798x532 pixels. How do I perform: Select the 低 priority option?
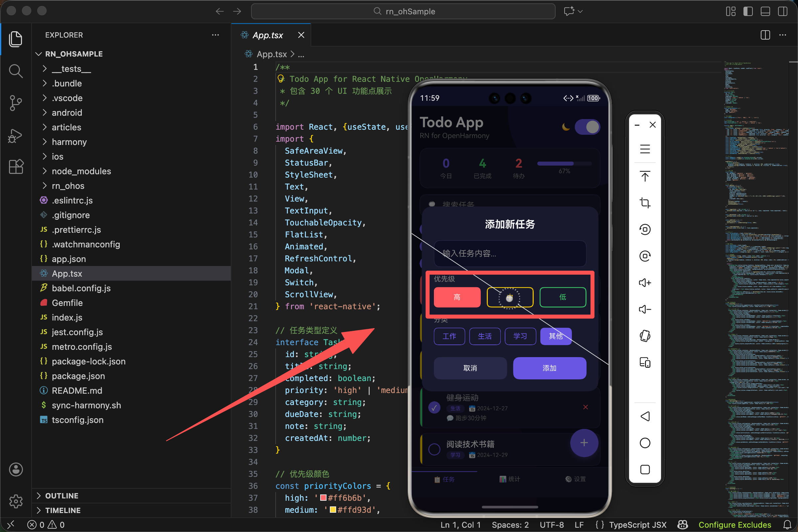click(563, 297)
